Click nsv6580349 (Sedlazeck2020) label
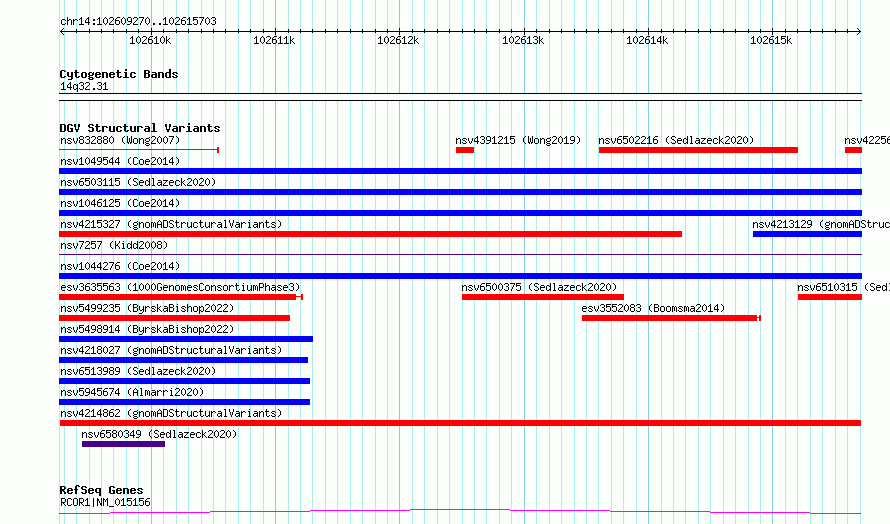This screenshot has height=524, width=890. [159, 434]
